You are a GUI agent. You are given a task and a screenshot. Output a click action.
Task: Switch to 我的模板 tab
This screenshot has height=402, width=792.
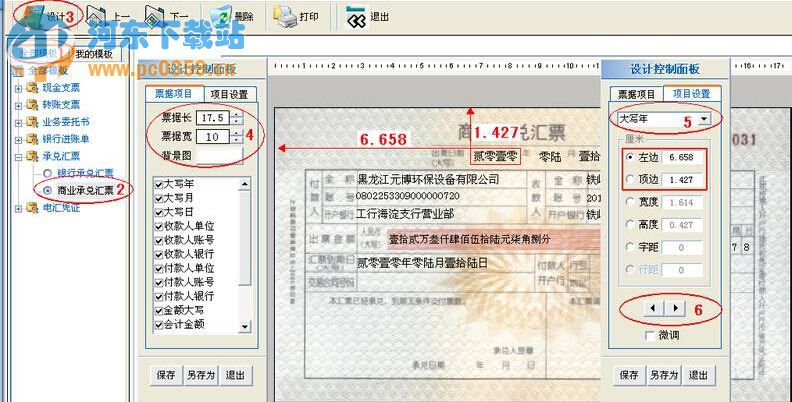94,54
